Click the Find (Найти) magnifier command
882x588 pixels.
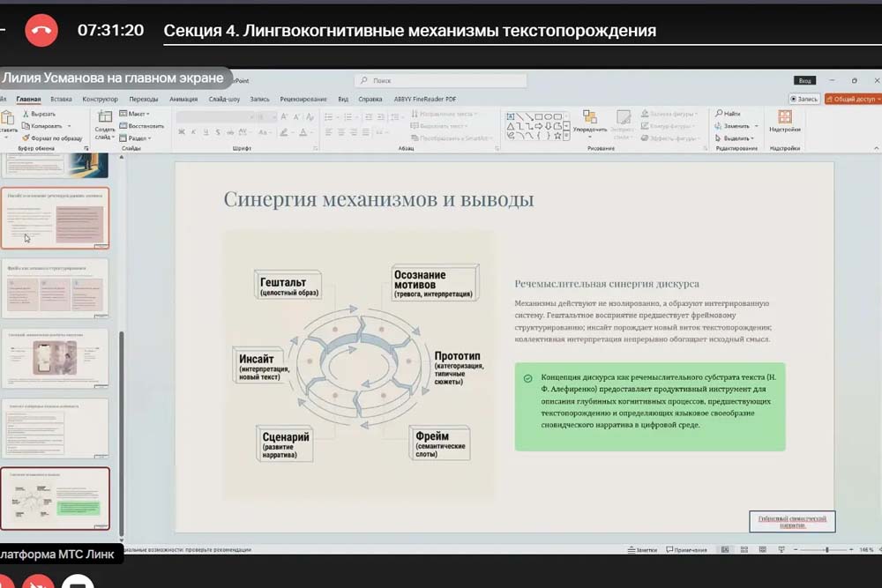click(728, 114)
